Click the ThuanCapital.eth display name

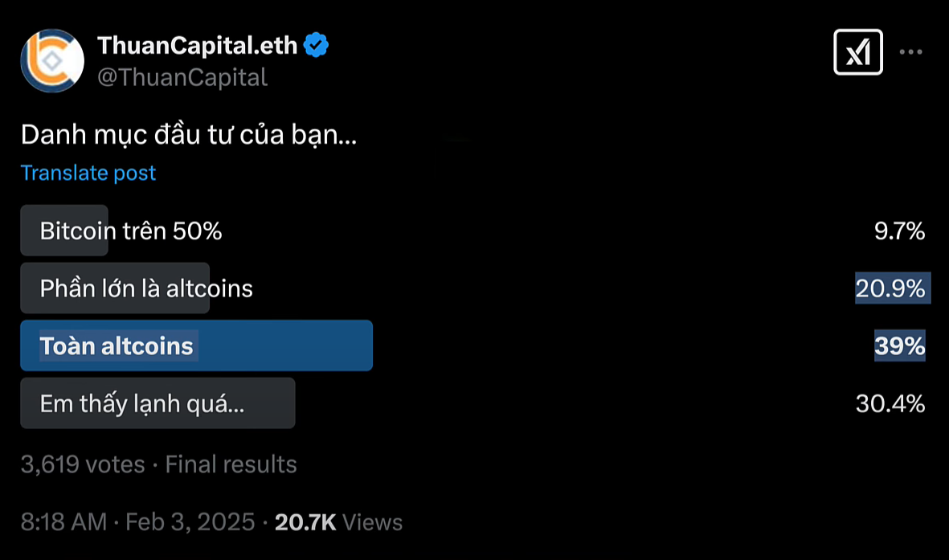pos(198,46)
